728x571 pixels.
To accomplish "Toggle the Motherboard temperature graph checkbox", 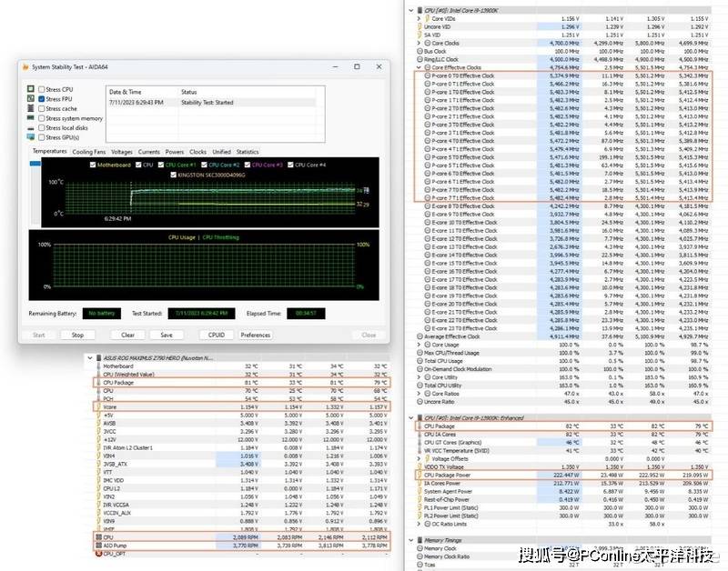I will coord(92,165).
